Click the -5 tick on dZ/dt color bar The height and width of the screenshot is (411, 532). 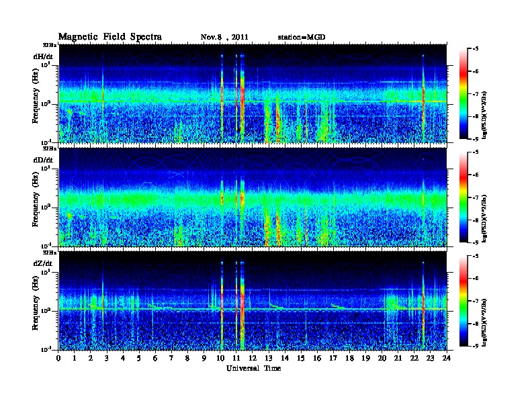[x=476, y=256]
